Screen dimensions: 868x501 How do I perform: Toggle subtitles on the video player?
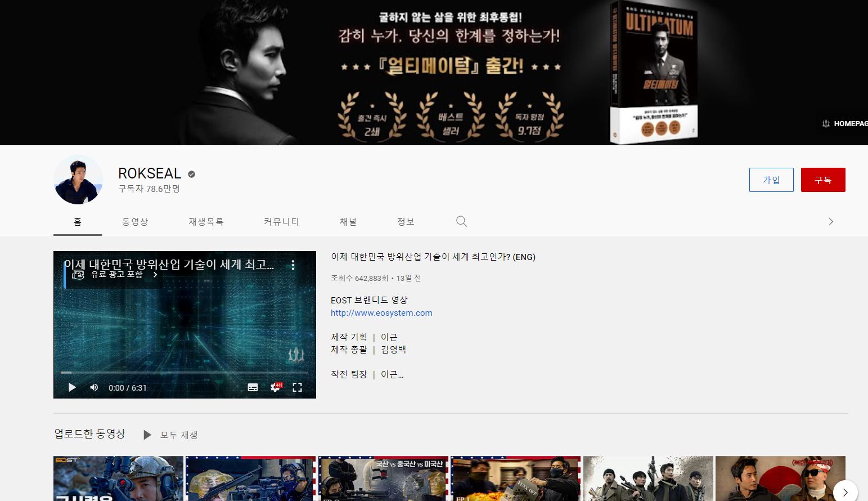coord(253,387)
